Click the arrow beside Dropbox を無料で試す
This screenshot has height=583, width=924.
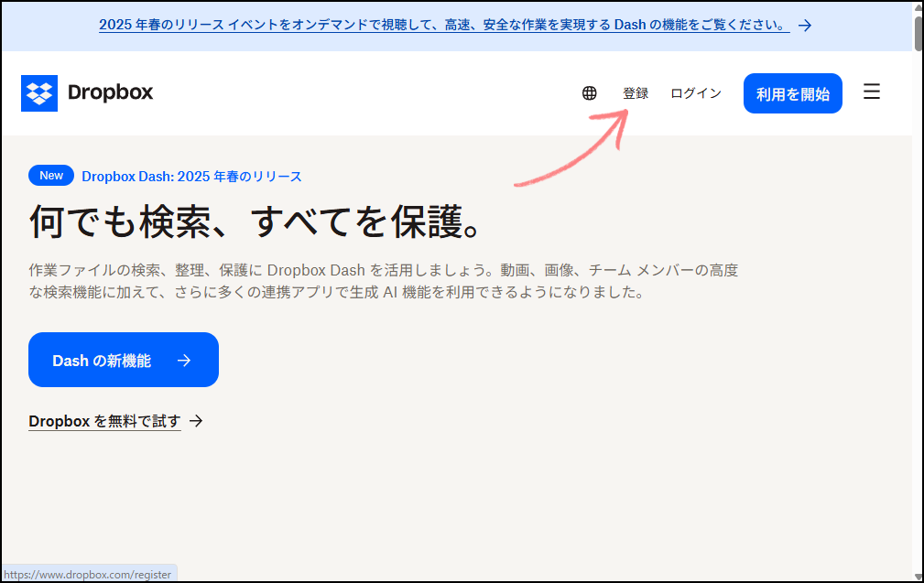(196, 421)
